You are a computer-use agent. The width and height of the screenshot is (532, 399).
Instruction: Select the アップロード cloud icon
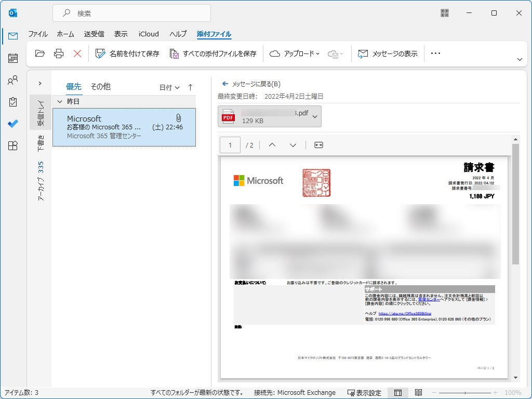(x=275, y=53)
